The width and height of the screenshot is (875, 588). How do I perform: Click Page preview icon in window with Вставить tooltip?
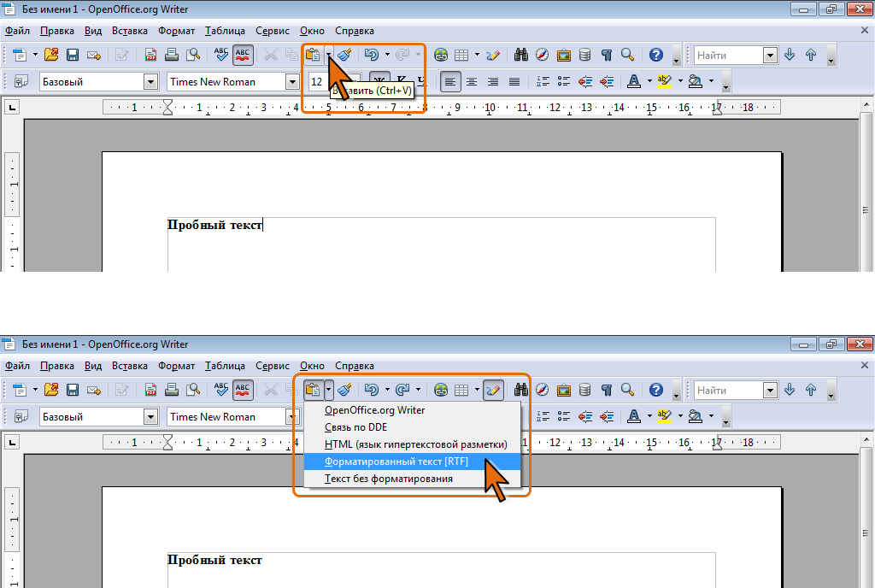193,55
